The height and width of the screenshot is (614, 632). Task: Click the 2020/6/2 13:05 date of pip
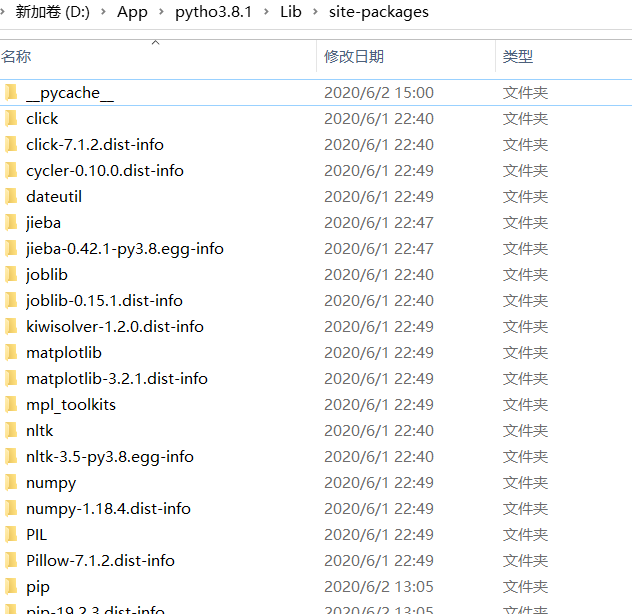coord(379,587)
